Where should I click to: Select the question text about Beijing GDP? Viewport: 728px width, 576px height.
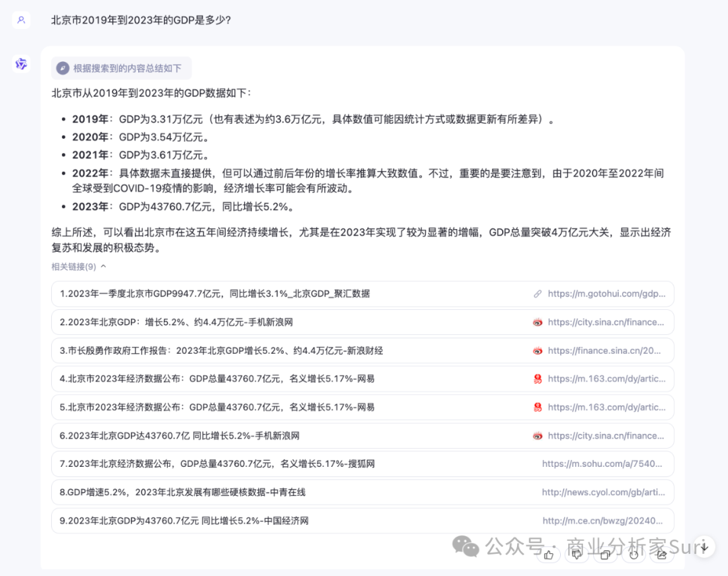coord(142,20)
